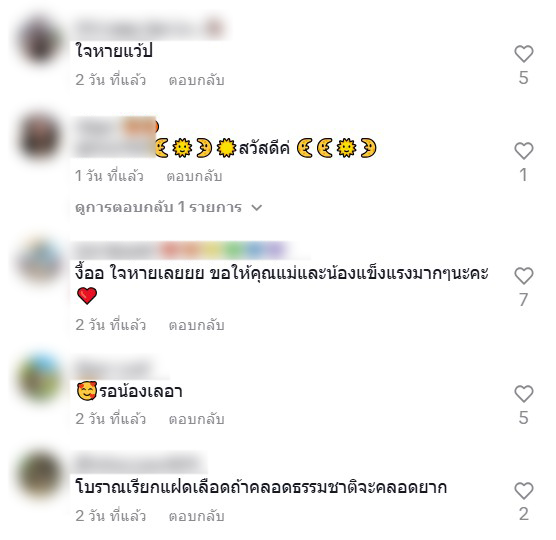
Task: Reply to the 'โบราณเรียกแฝดเลือด' comment
Action: coord(196,516)
